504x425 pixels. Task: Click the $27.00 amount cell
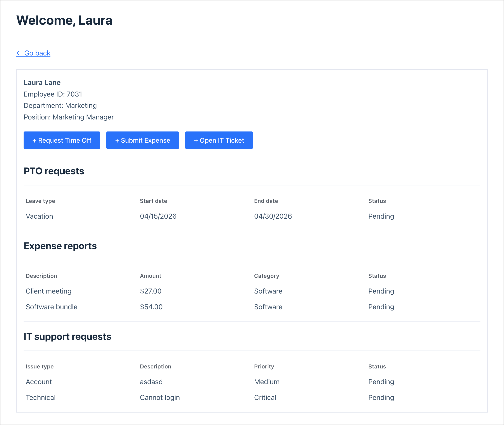point(151,291)
